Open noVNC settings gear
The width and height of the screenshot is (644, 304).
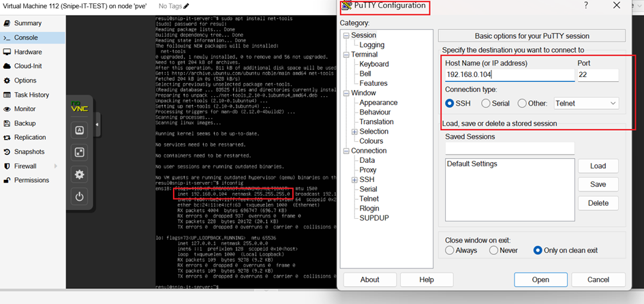(79, 174)
